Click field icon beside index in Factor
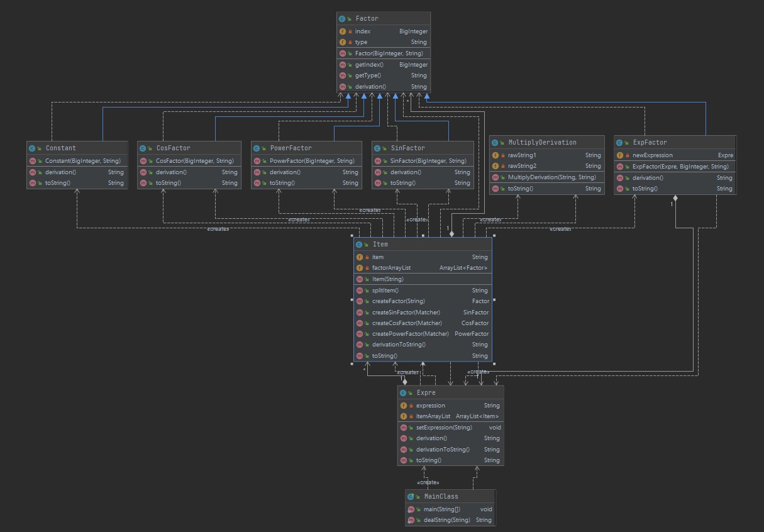The height and width of the screenshot is (532, 764). point(343,31)
